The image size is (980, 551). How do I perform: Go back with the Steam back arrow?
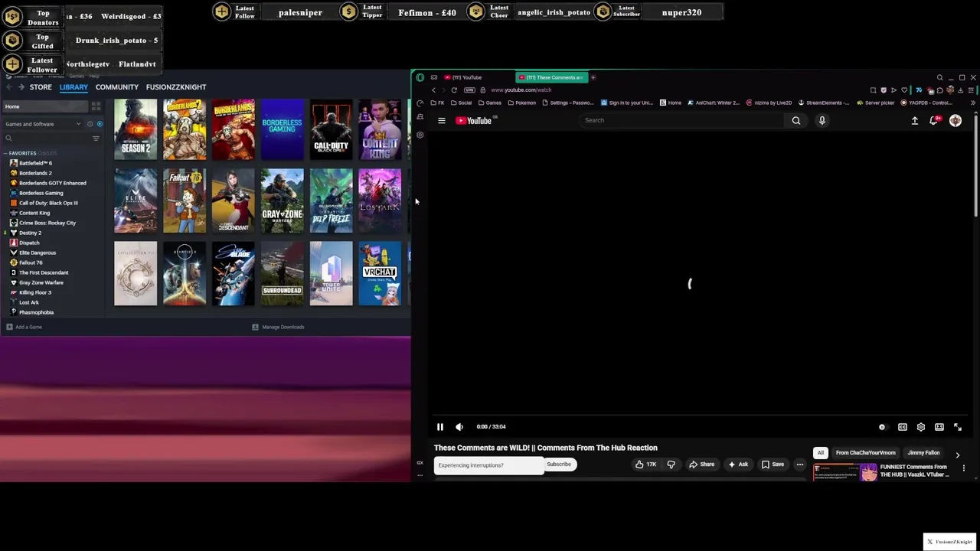click(8, 87)
